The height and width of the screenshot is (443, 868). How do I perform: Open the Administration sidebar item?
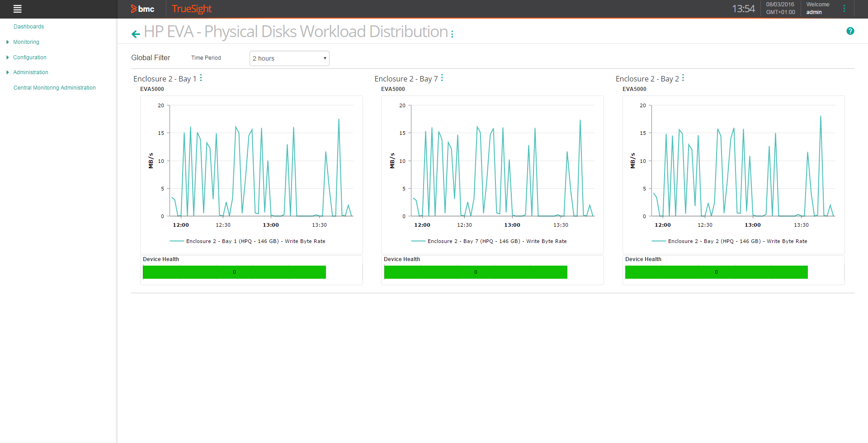click(x=31, y=72)
